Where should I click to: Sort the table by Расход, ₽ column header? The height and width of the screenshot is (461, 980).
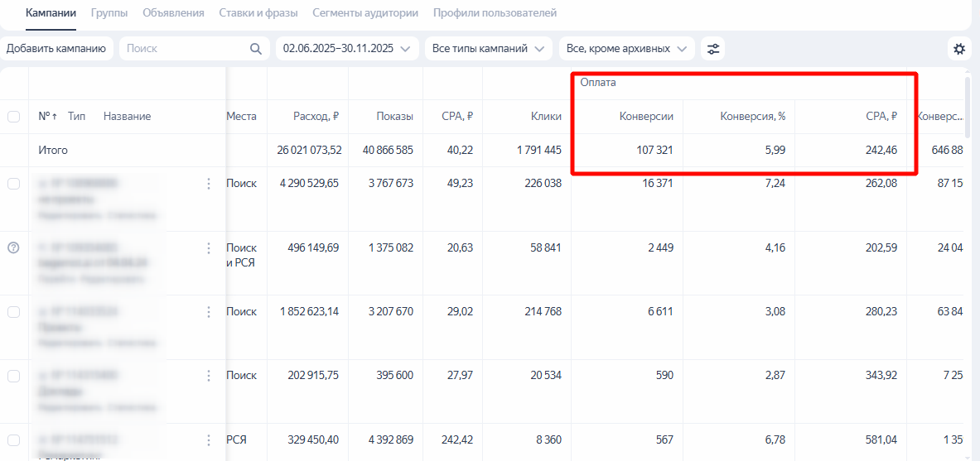[316, 117]
